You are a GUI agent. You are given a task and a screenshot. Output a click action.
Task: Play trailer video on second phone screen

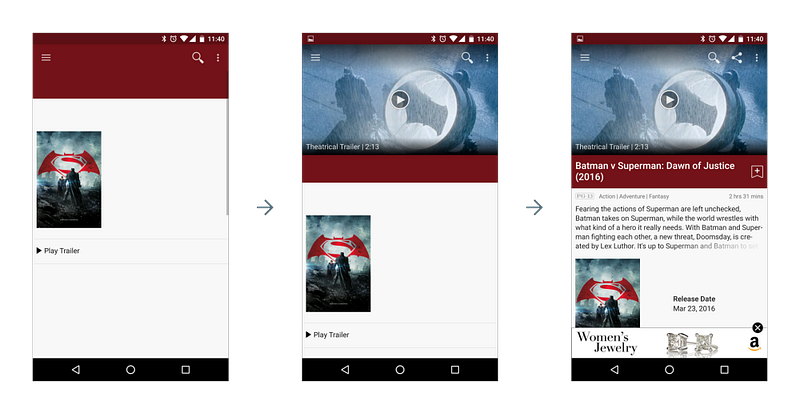pyautogui.click(x=399, y=100)
